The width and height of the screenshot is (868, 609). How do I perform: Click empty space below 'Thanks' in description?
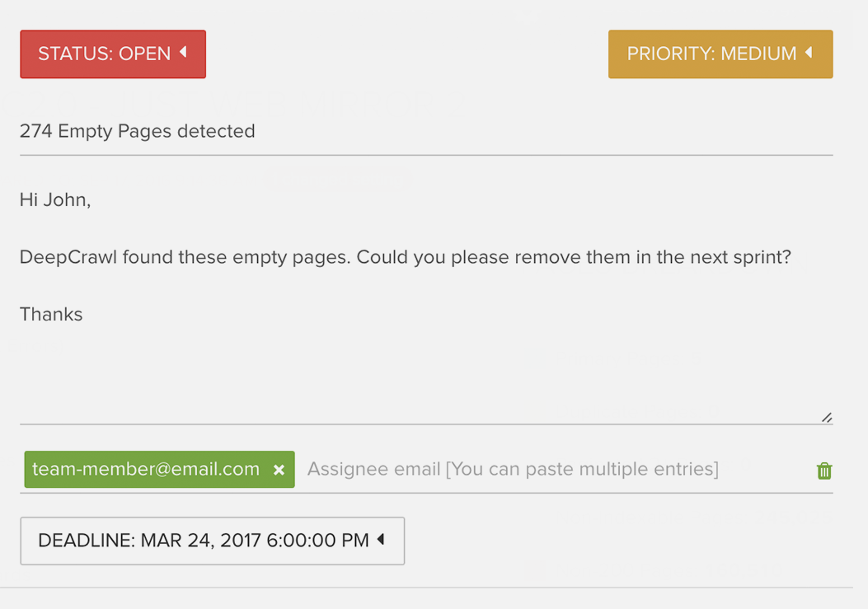point(426,377)
